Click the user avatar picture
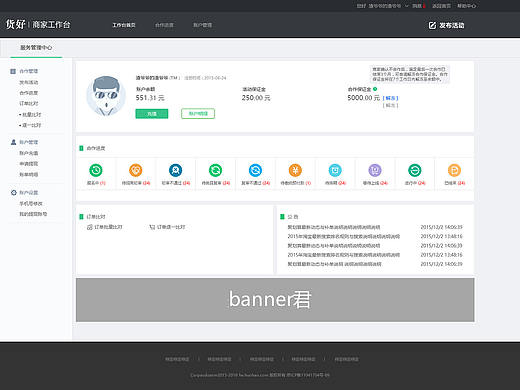520x390 pixels. click(106, 96)
